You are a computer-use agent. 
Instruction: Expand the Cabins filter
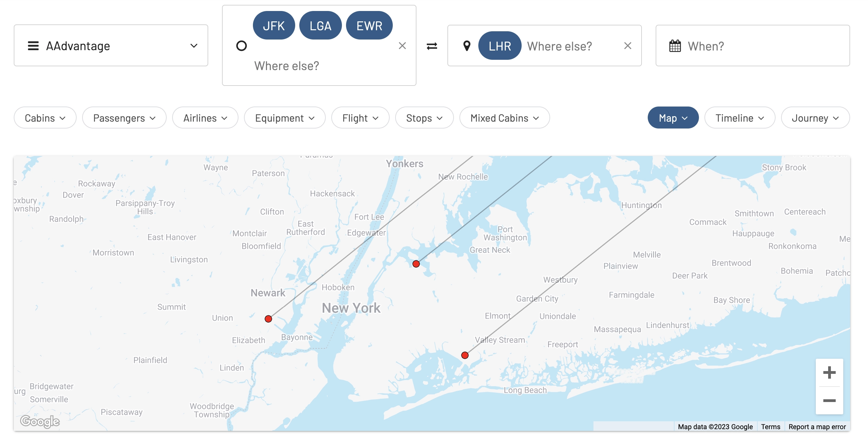coord(45,118)
